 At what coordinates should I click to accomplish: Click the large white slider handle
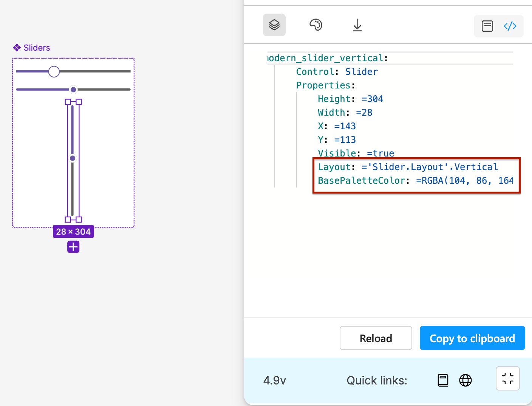pyautogui.click(x=54, y=71)
